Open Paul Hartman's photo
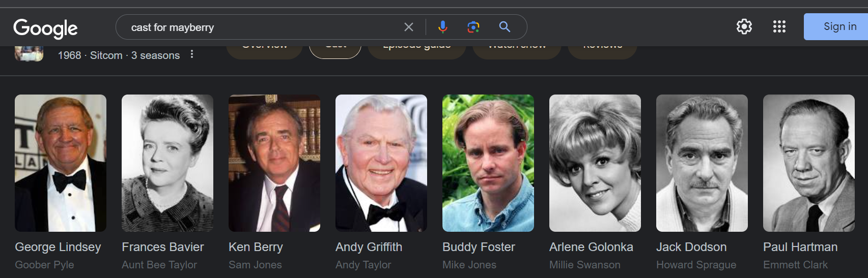This screenshot has height=278, width=868. pyautogui.click(x=809, y=163)
